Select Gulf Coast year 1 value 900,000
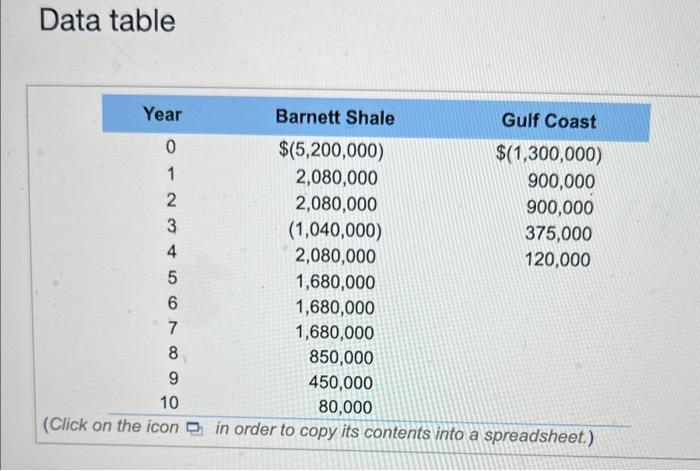700x471 pixels. click(561, 181)
